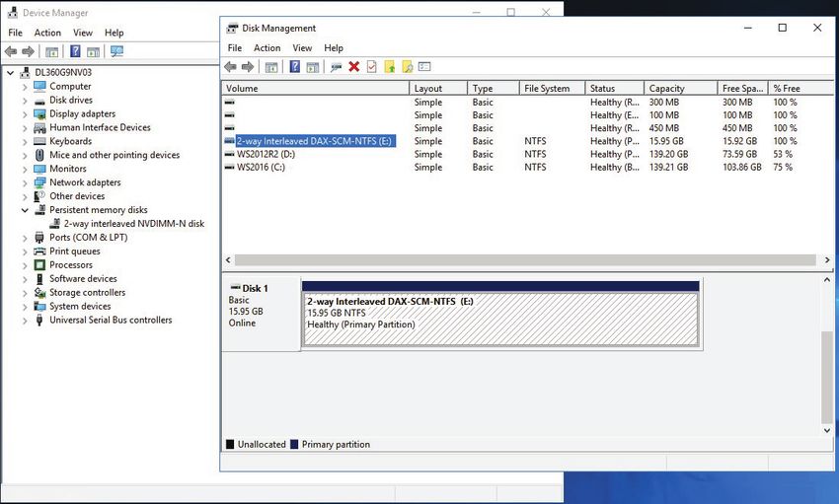Click blue Help icon in Device Manager toolbar
Screen dimensions: 839x504
coord(75,51)
